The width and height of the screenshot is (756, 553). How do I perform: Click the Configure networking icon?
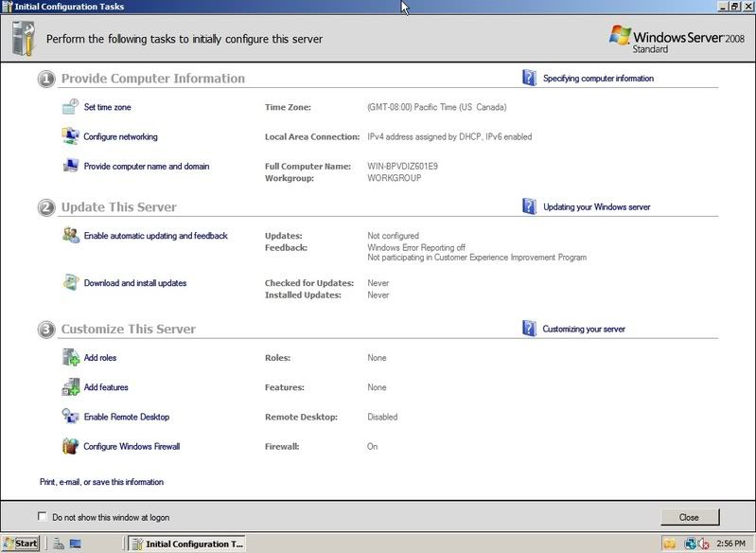pyautogui.click(x=70, y=136)
